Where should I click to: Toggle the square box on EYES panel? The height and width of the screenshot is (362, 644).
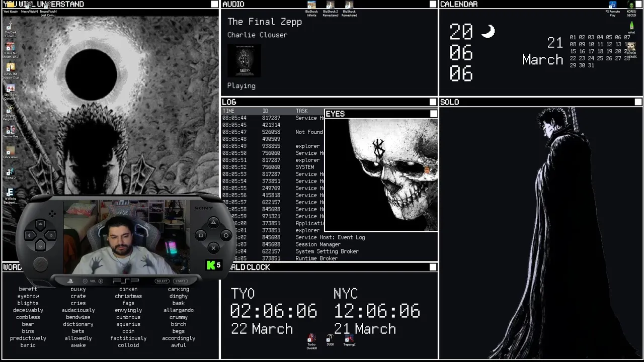click(433, 114)
